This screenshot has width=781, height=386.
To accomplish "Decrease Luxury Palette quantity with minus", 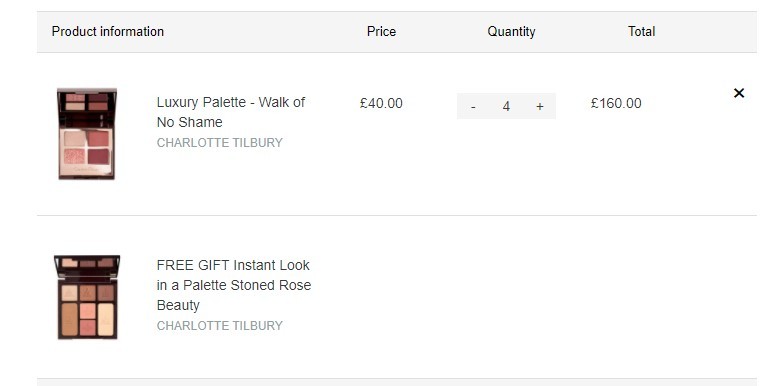I will click(x=473, y=106).
